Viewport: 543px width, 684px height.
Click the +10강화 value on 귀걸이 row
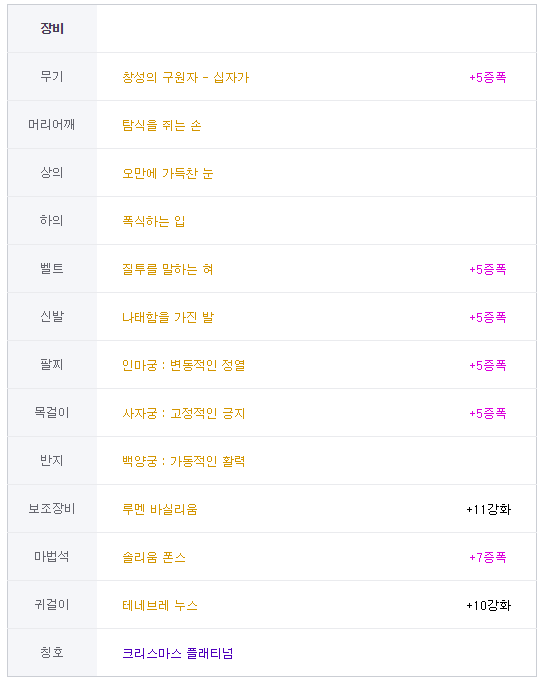[x=488, y=605]
